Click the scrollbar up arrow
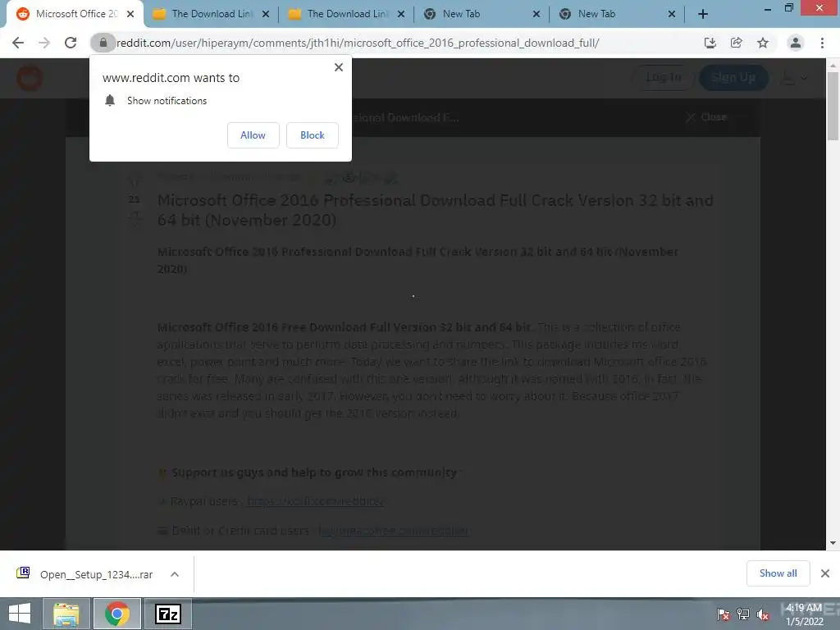Screen dimensions: 840x630 point(833,65)
